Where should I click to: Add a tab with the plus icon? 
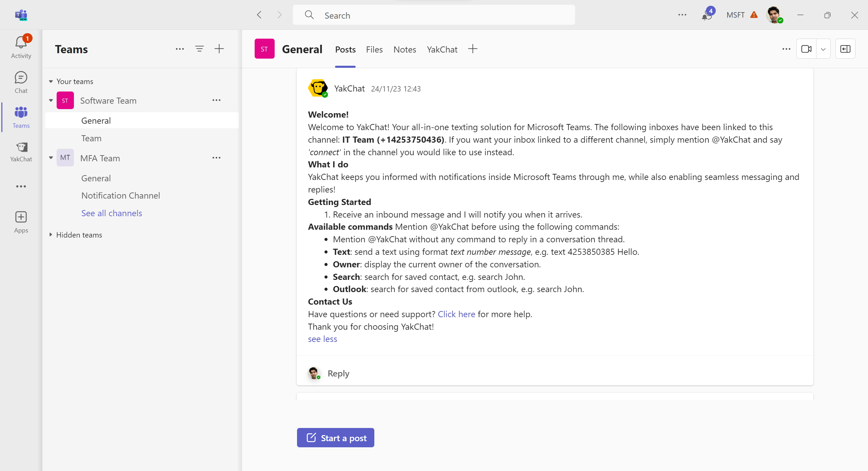pyautogui.click(x=473, y=49)
